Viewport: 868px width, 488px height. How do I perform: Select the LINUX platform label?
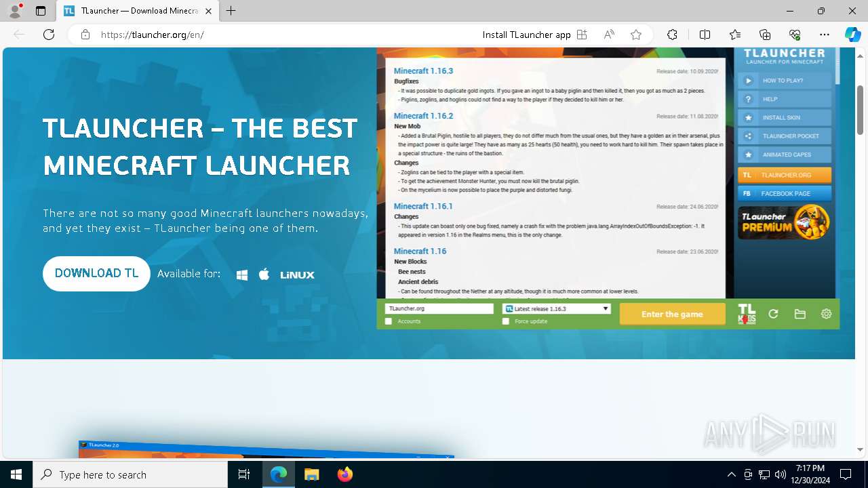[297, 275]
